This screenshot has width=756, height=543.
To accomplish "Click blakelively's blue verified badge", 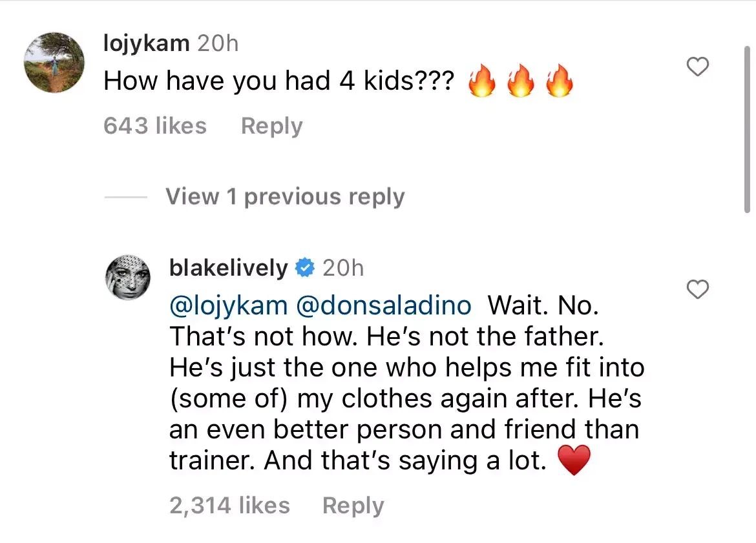I will 304,267.
